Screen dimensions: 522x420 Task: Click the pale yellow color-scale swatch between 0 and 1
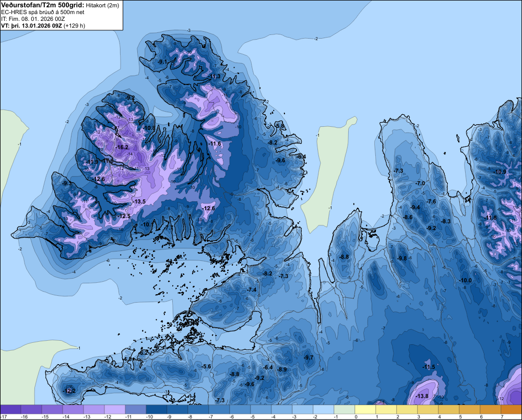[365, 409]
